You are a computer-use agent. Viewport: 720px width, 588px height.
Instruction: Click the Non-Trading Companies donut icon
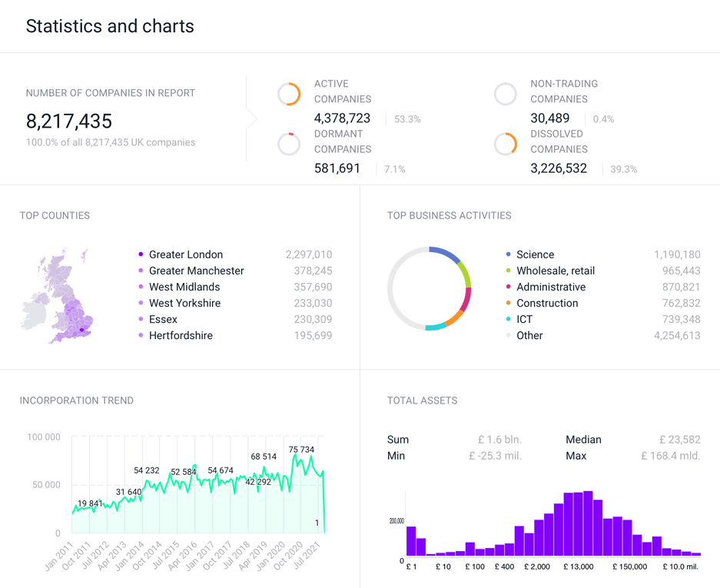tap(505, 94)
